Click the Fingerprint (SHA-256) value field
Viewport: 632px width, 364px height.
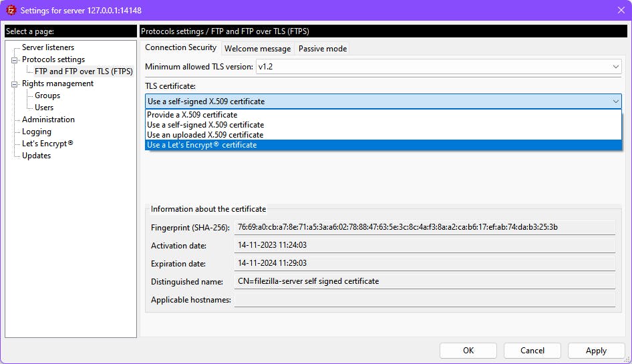pos(425,227)
